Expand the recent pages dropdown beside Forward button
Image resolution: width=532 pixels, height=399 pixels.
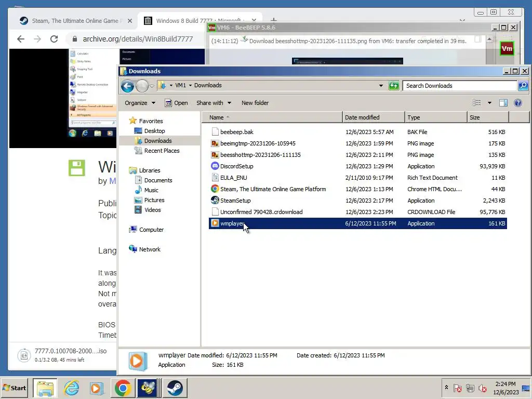pyautogui.click(x=152, y=86)
